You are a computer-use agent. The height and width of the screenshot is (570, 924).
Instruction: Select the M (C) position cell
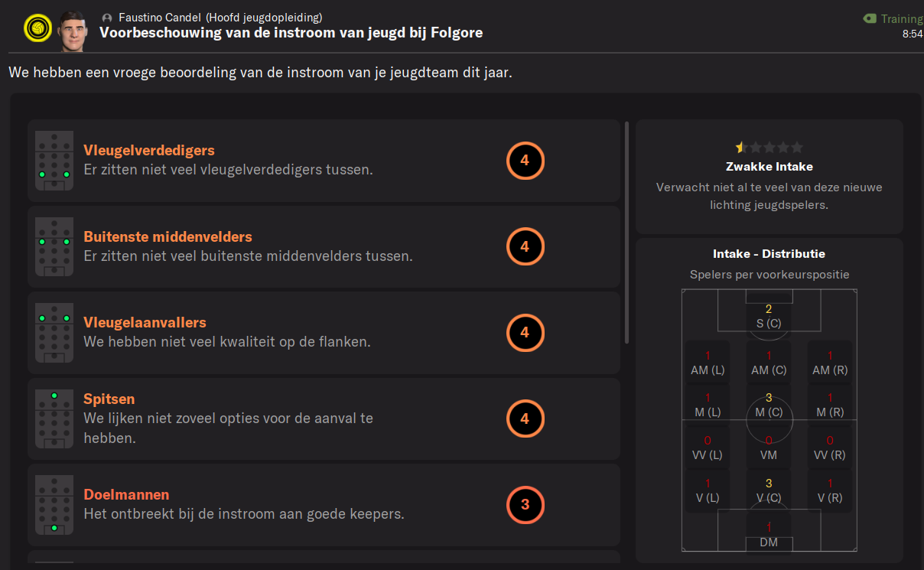[769, 405]
